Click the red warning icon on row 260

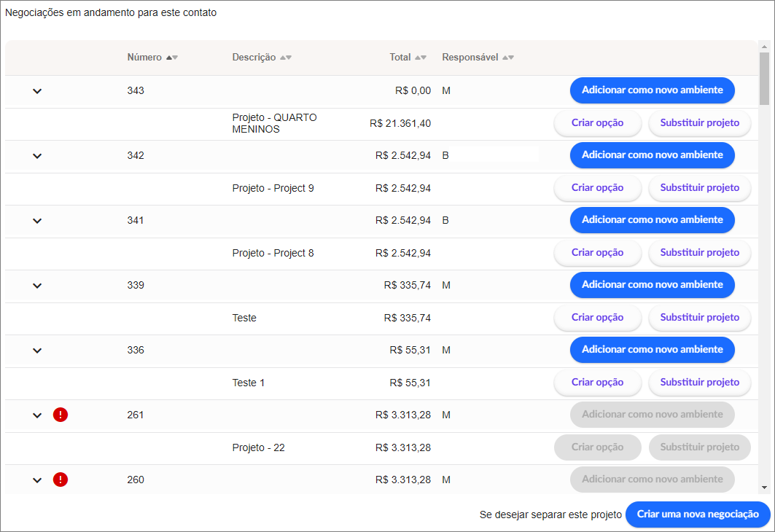[x=61, y=480]
